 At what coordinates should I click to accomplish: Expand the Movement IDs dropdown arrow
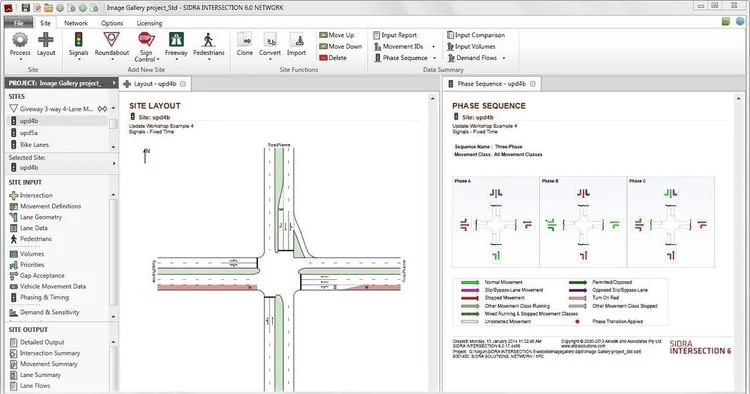coord(433,46)
